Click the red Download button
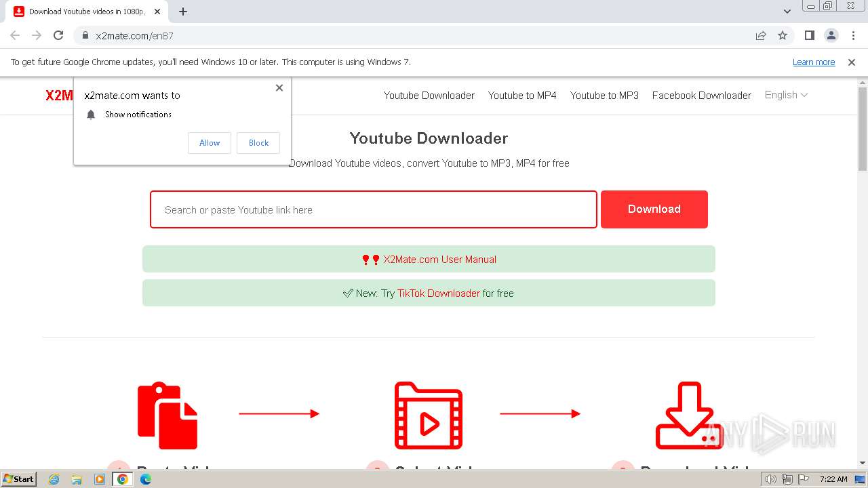 click(654, 209)
